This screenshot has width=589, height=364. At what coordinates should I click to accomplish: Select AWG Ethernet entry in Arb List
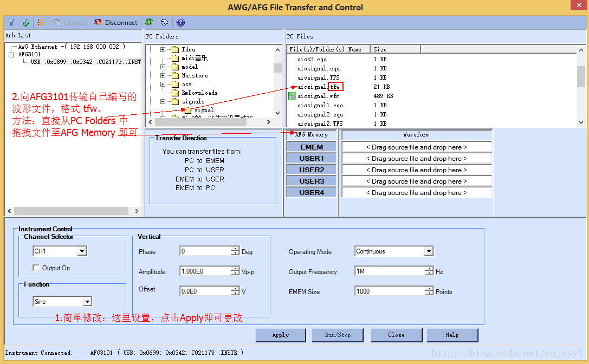point(72,47)
